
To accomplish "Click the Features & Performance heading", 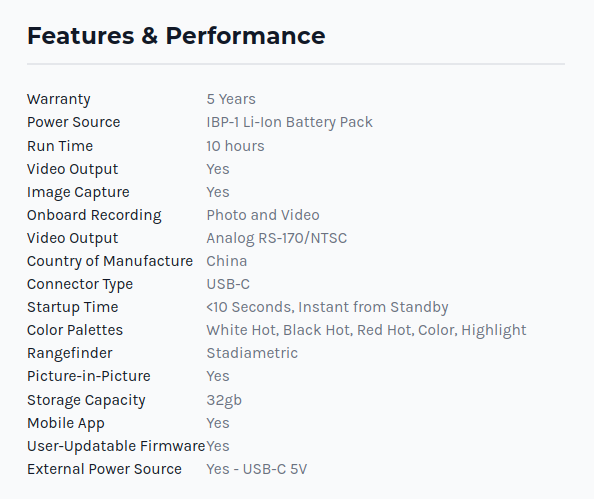I will tap(176, 36).
